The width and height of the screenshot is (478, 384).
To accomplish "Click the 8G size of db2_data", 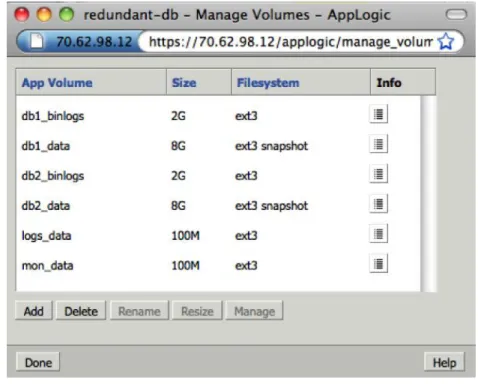I will [178, 206].
